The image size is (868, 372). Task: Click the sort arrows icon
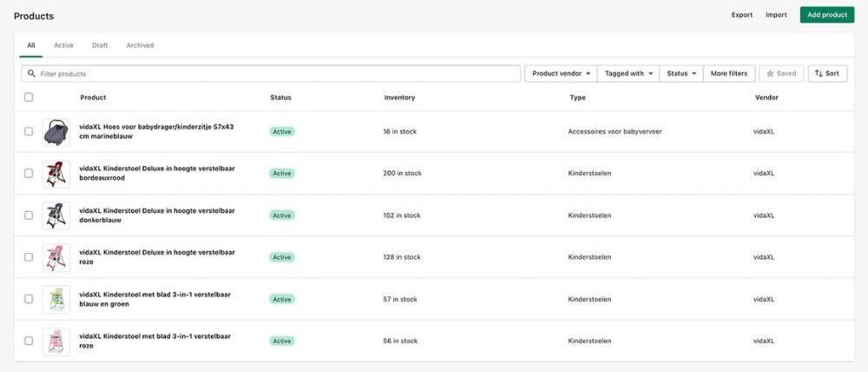pyautogui.click(x=819, y=73)
